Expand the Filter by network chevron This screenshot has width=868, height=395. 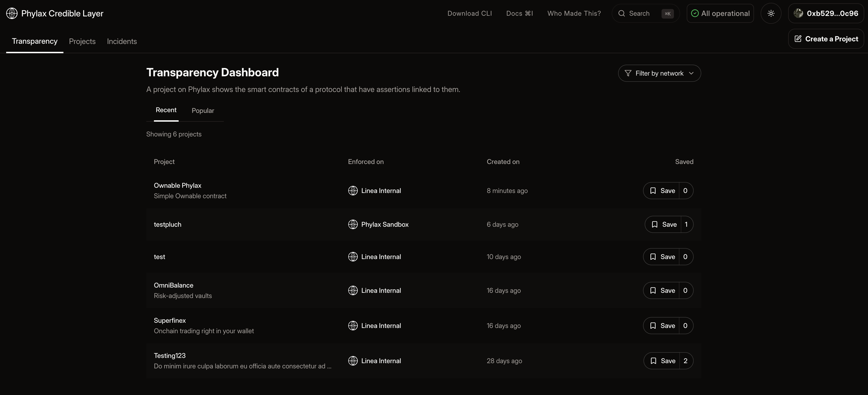(x=691, y=73)
